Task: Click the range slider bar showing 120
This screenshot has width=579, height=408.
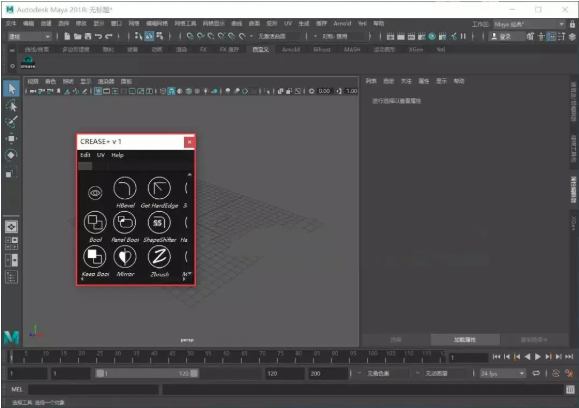Action: click(147, 373)
